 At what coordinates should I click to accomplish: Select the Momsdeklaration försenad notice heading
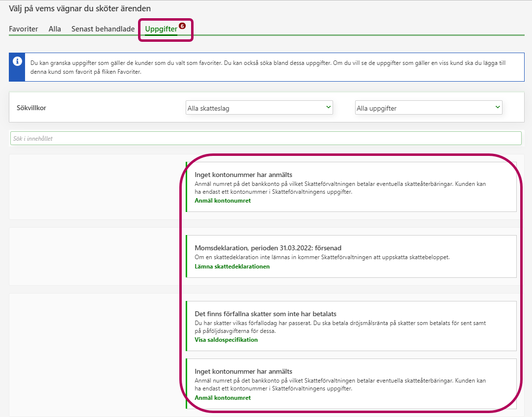(x=268, y=248)
